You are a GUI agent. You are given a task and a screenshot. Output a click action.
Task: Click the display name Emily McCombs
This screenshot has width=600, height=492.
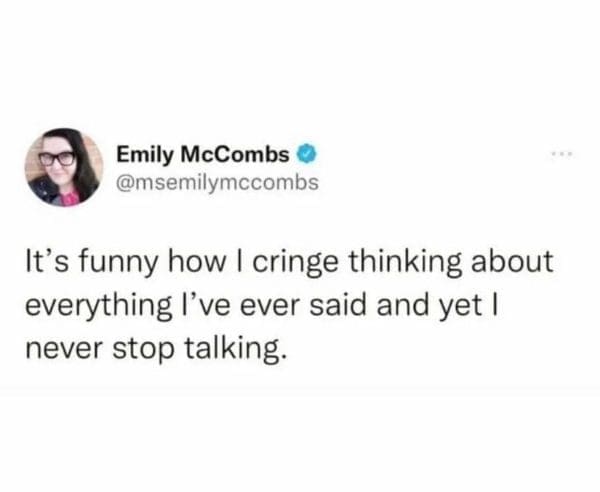(203, 155)
